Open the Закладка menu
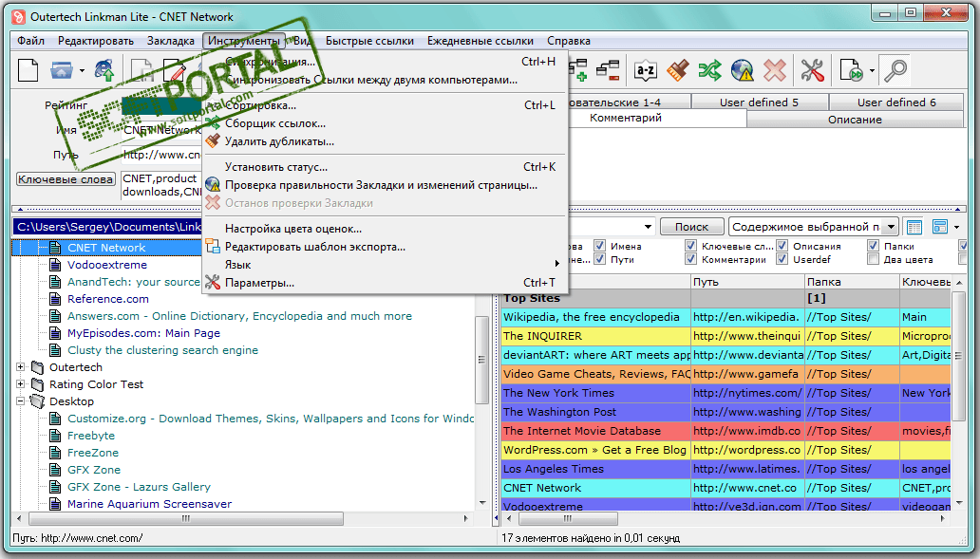 [171, 41]
